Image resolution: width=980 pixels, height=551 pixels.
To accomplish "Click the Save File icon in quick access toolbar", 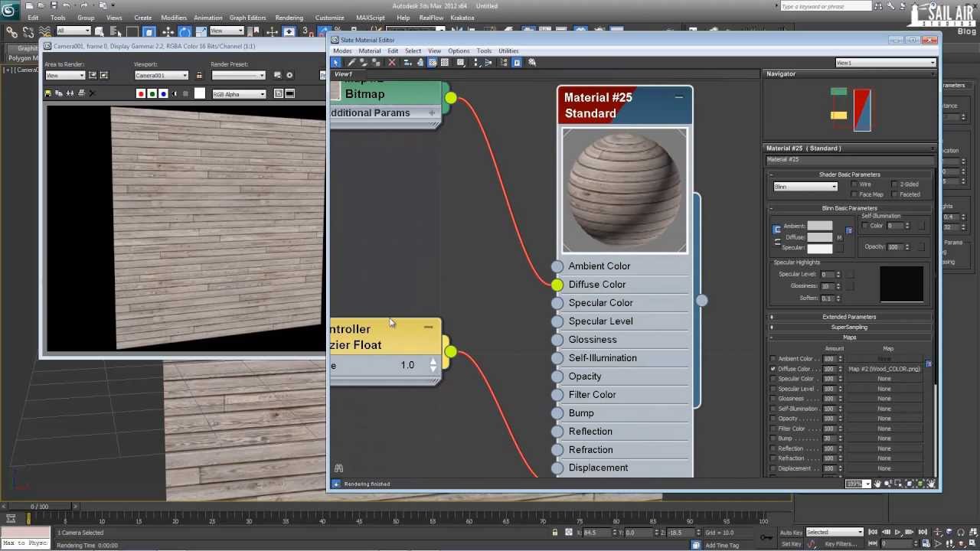I will click(x=53, y=5).
